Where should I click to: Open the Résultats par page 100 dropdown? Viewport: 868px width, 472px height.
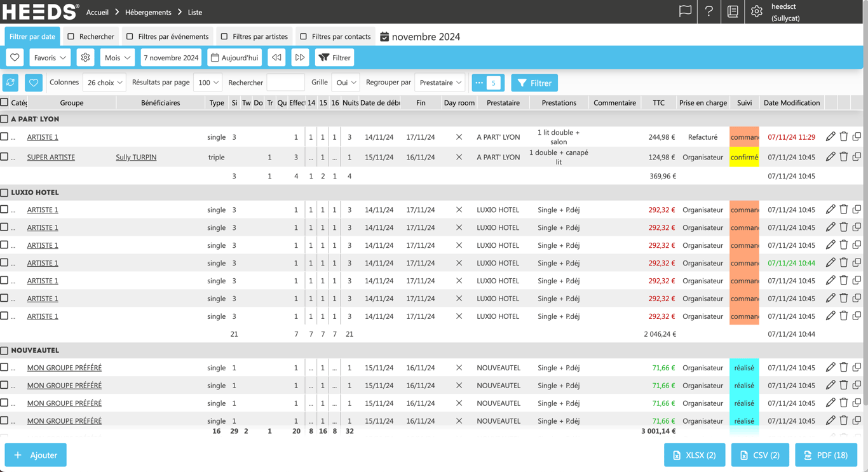[208, 83]
